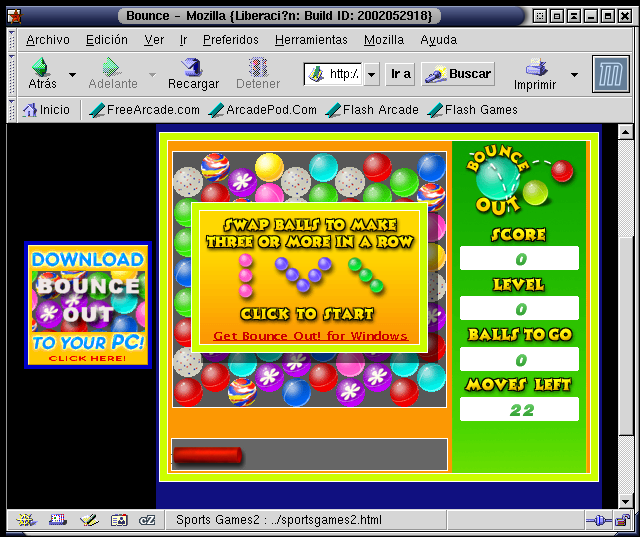Open the URL bar history dropdown
The height and width of the screenshot is (537, 640).
tap(372, 74)
